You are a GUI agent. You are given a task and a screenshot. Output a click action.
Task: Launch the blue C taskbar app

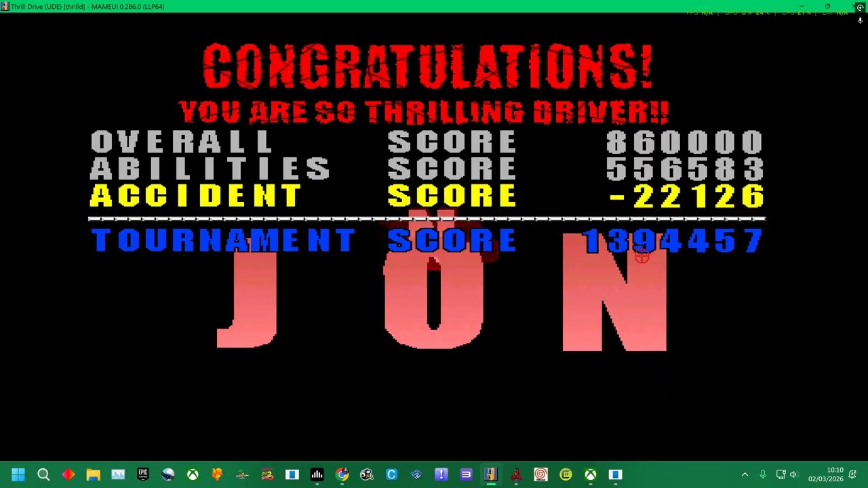[x=391, y=474]
